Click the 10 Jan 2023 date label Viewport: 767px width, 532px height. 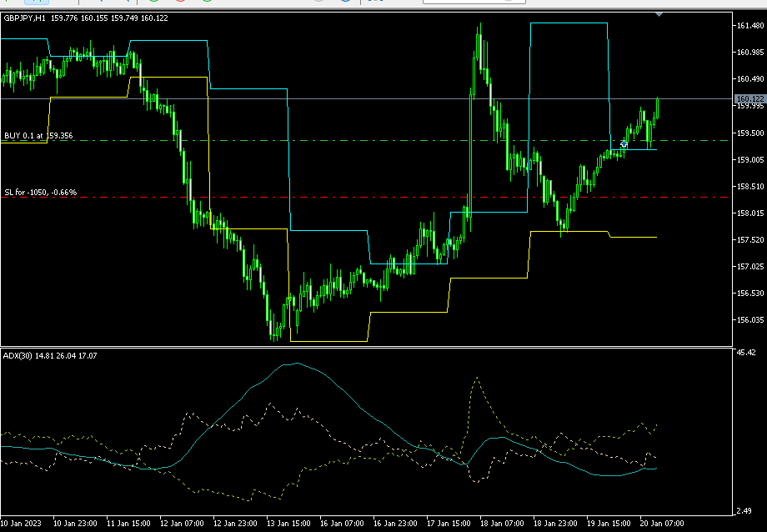click(x=23, y=524)
